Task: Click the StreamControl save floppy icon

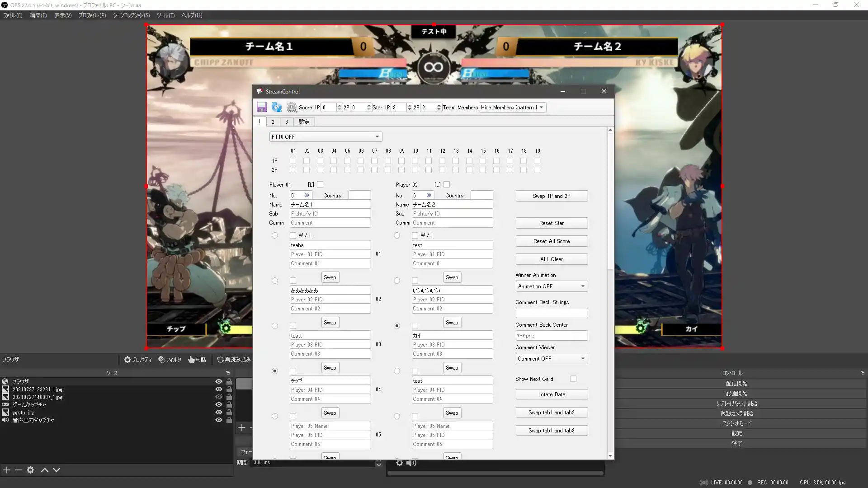Action: coord(261,107)
